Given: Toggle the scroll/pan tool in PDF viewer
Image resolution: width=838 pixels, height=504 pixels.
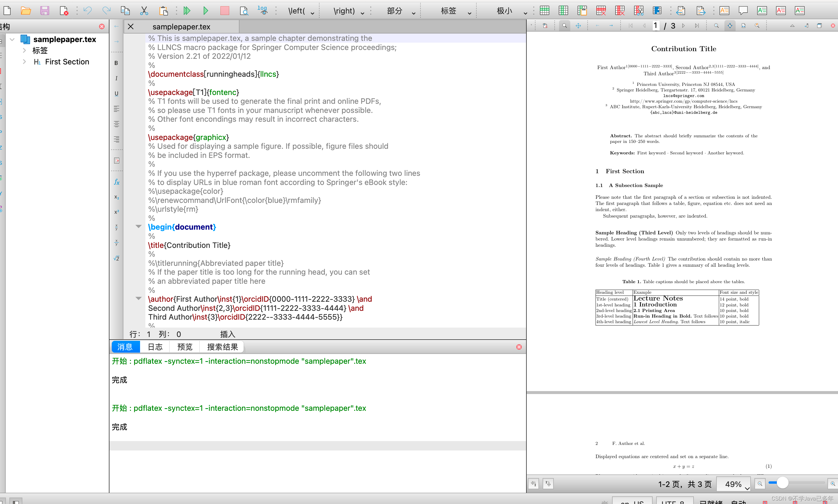Looking at the screenshot, I should 578,26.
